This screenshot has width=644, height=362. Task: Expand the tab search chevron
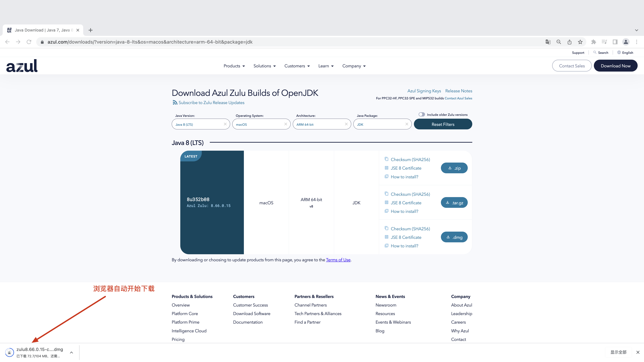click(x=636, y=30)
